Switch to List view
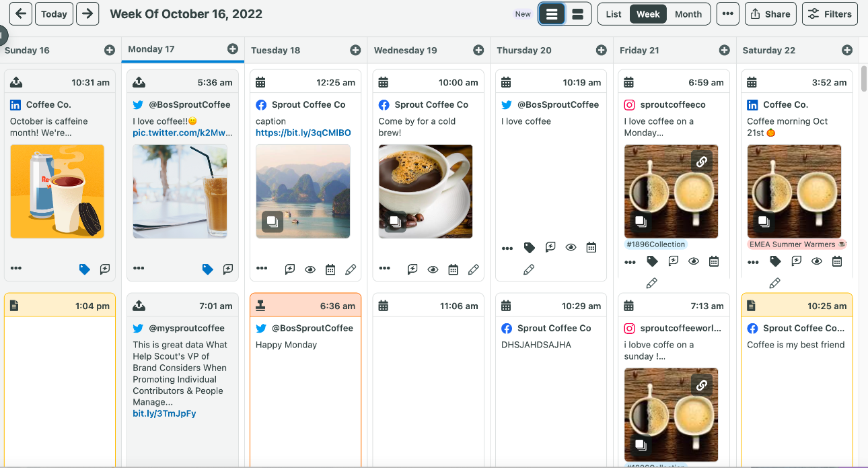Image resolution: width=868 pixels, height=468 pixels. (614, 14)
